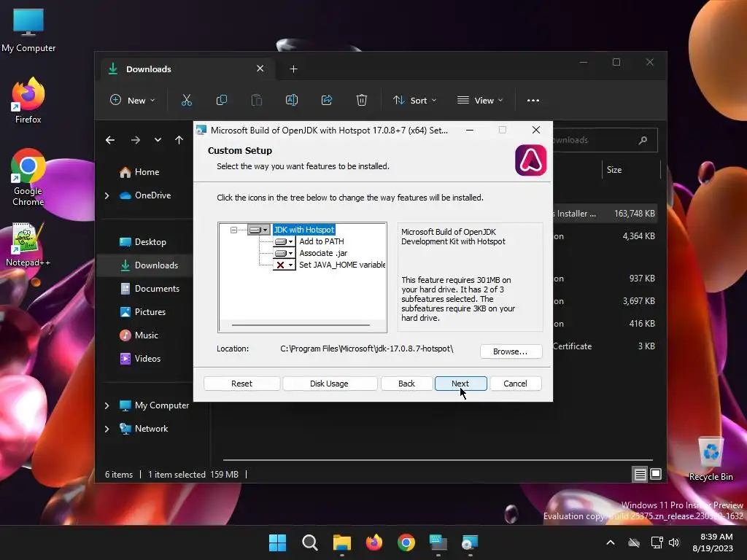The height and width of the screenshot is (560, 747).
Task: Click Next to continue setup
Action: [460, 384]
